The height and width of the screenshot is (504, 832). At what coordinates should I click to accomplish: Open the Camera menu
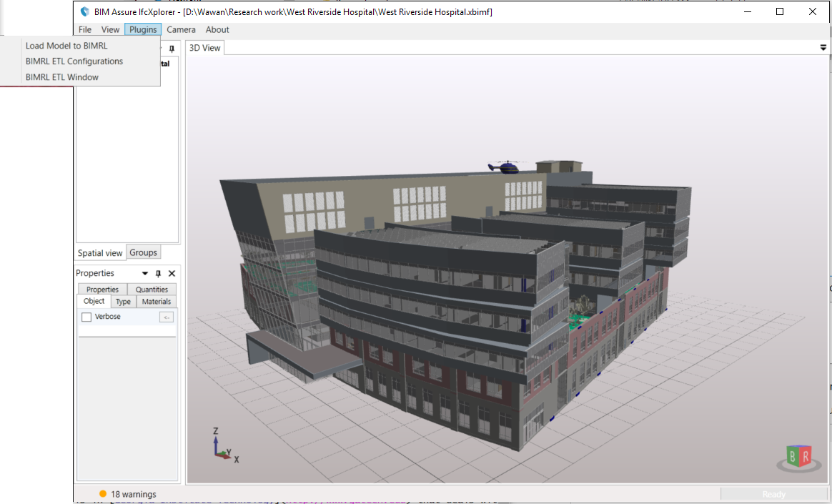point(181,30)
